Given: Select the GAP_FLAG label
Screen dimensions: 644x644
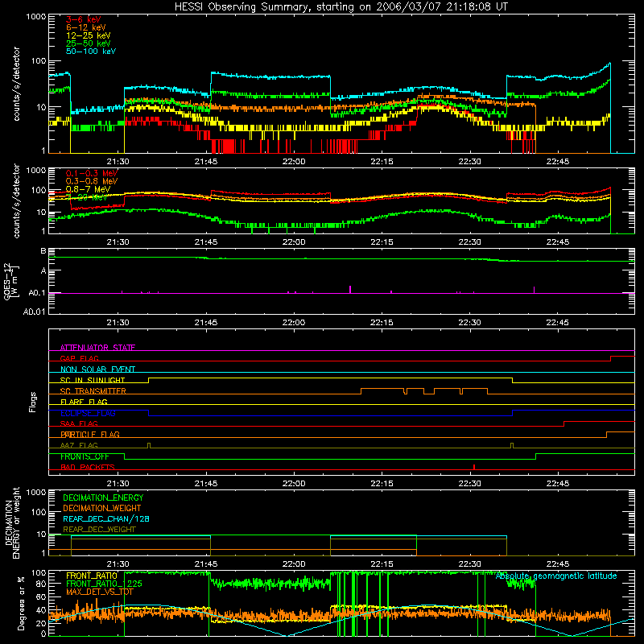Looking at the screenshot, I should point(79,358).
